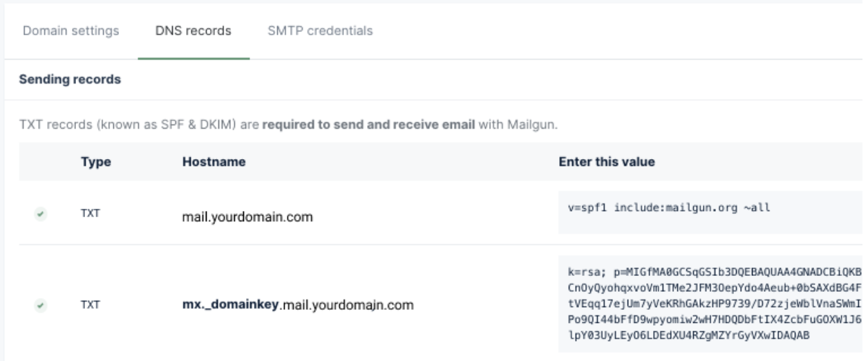Select the mail.yourdomain.com hostname in SPF row
This screenshot has height=361, width=868.
click(x=247, y=217)
